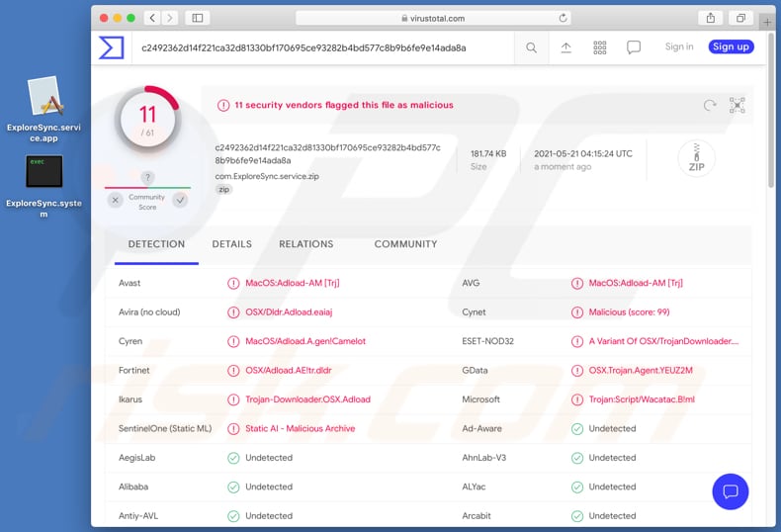Reload the page in address bar
The height and width of the screenshot is (532, 781).
point(563,18)
